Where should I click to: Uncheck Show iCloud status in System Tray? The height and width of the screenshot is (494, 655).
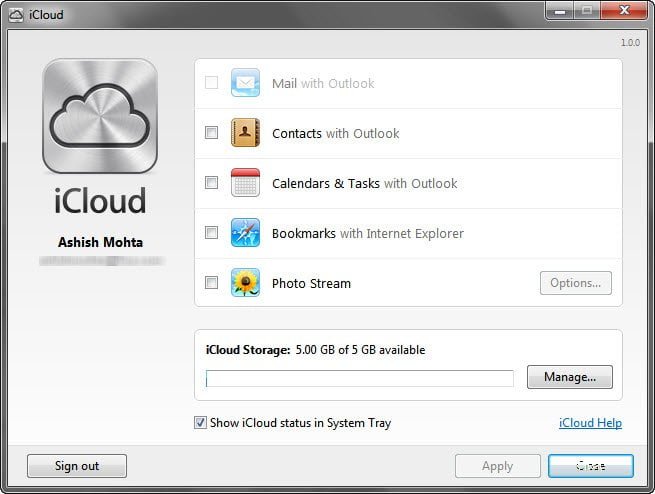(200, 423)
